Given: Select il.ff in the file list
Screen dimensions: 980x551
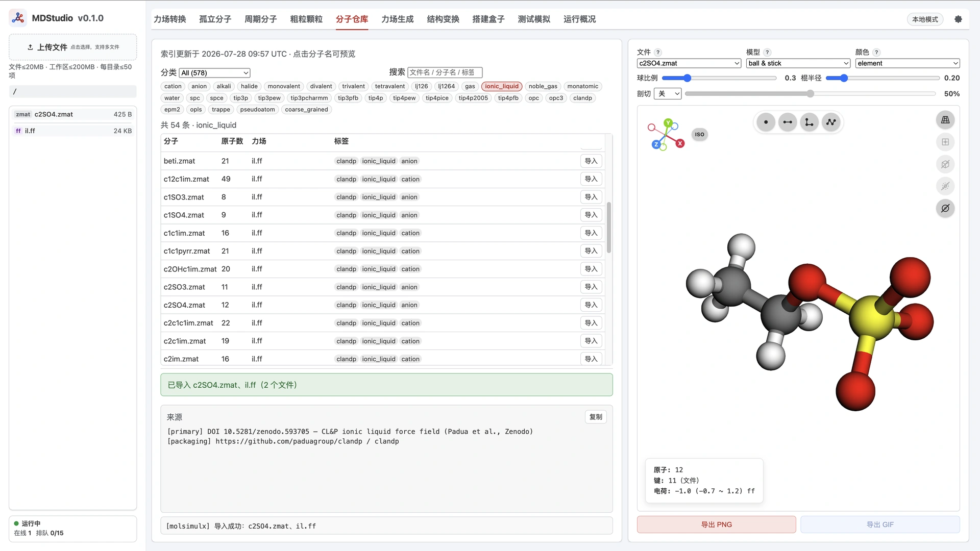Looking at the screenshot, I should [72, 131].
